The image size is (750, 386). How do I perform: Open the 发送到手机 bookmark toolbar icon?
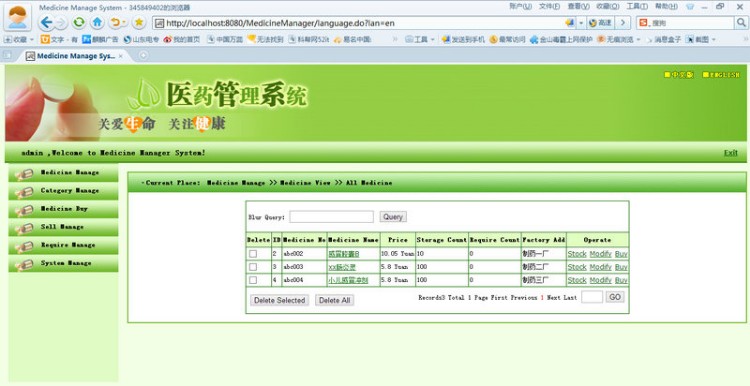(446, 40)
